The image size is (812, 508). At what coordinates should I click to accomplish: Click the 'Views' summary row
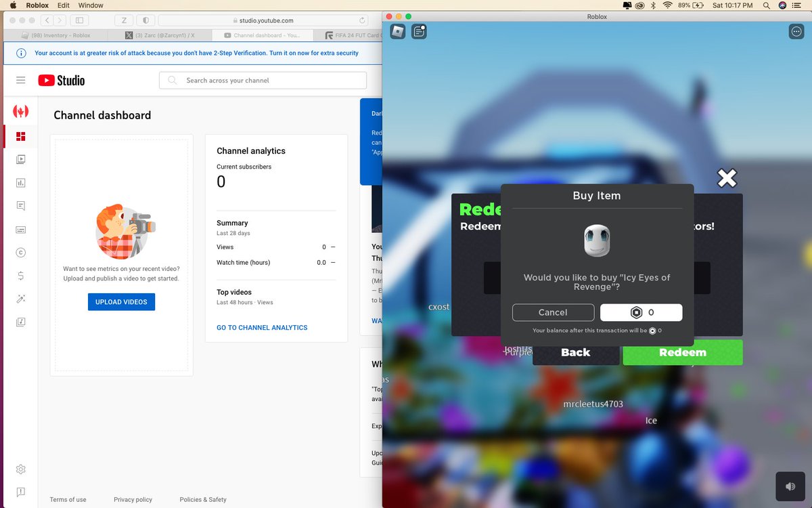coord(276,247)
